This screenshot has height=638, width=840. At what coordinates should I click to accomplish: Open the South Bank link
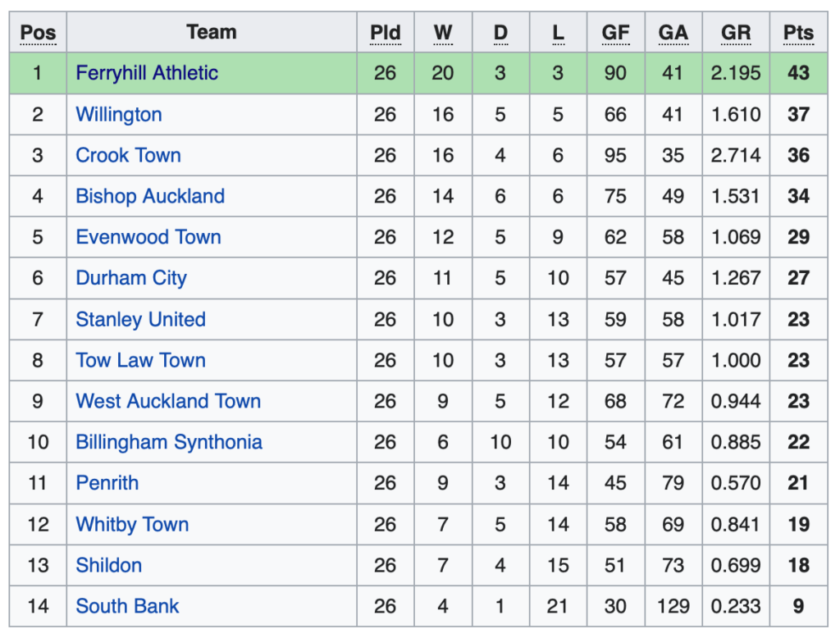point(127,606)
